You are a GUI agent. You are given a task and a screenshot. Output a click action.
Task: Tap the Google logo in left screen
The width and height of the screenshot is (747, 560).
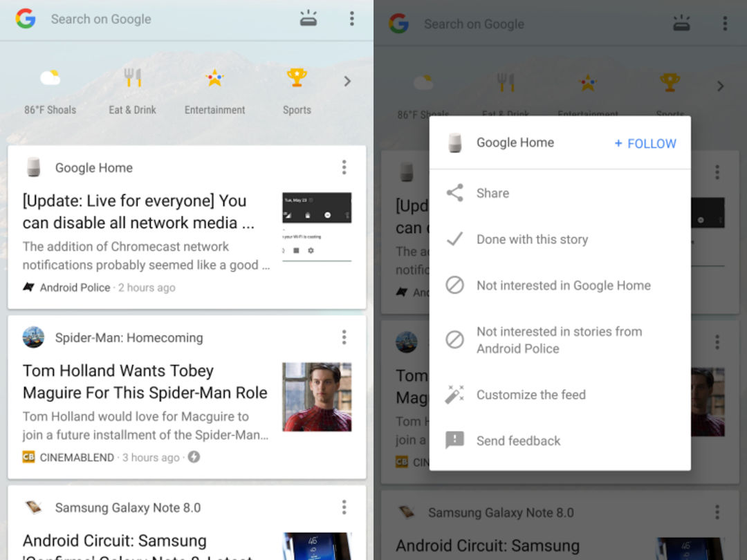click(26, 19)
